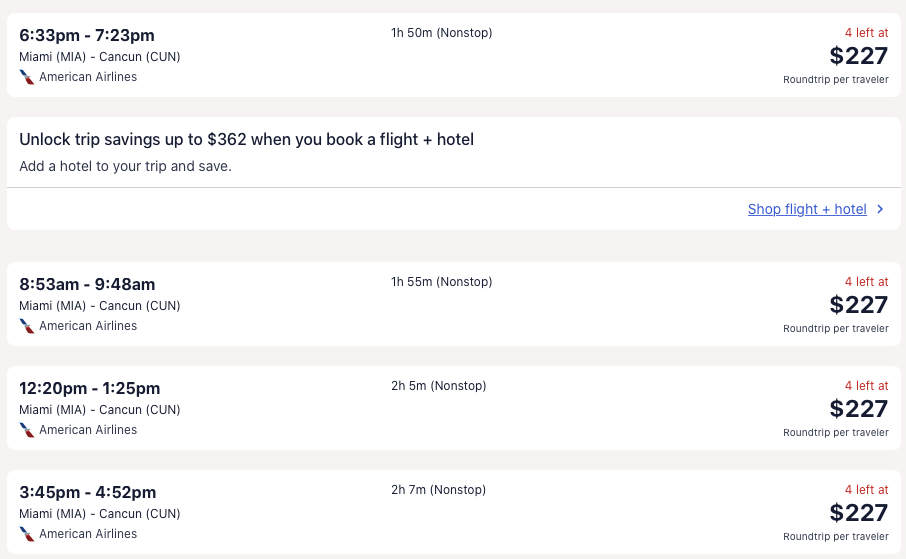Click the 1h 55m (Nonstop) duration label
The width and height of the screenshot is (906, 559).
441,282
